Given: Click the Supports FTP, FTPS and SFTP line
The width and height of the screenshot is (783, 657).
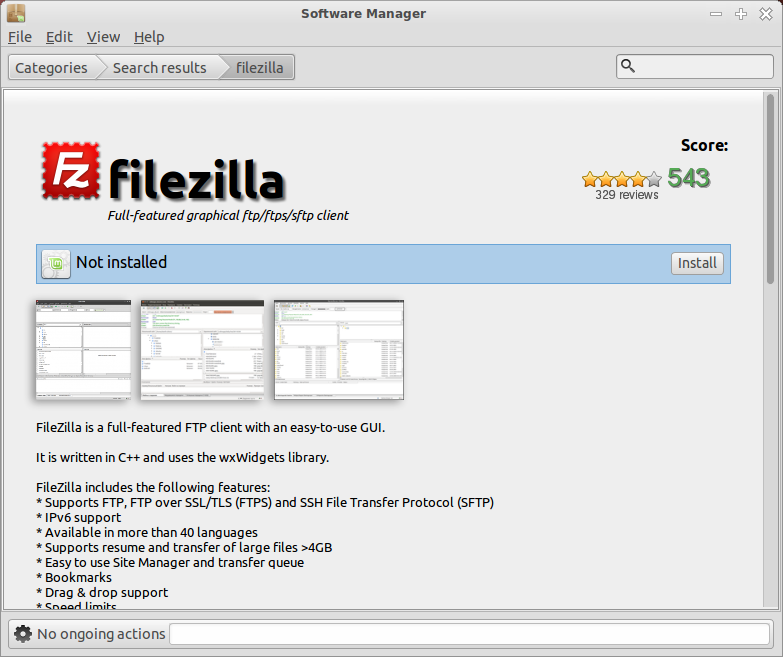Looking at the screenshot, I should [265, 502].
